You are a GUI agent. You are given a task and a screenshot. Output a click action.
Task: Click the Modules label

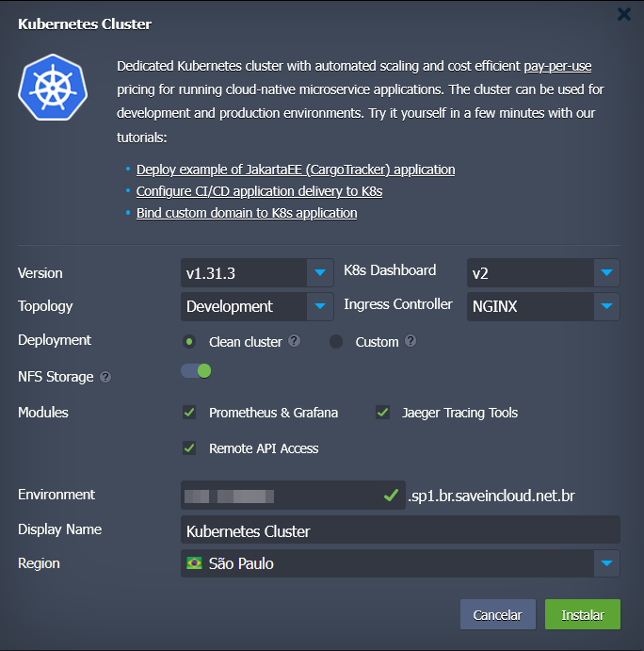(43, 413)
